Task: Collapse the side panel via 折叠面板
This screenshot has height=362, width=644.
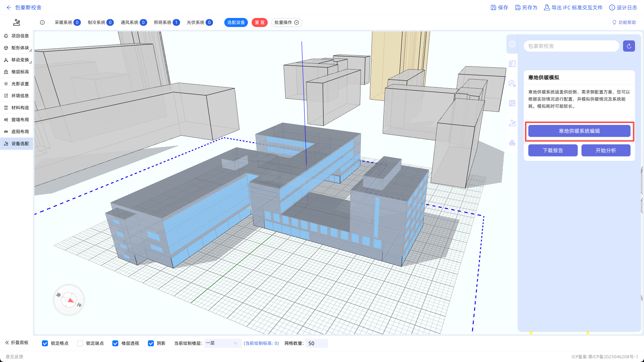Action: click(x=17, y=343)
